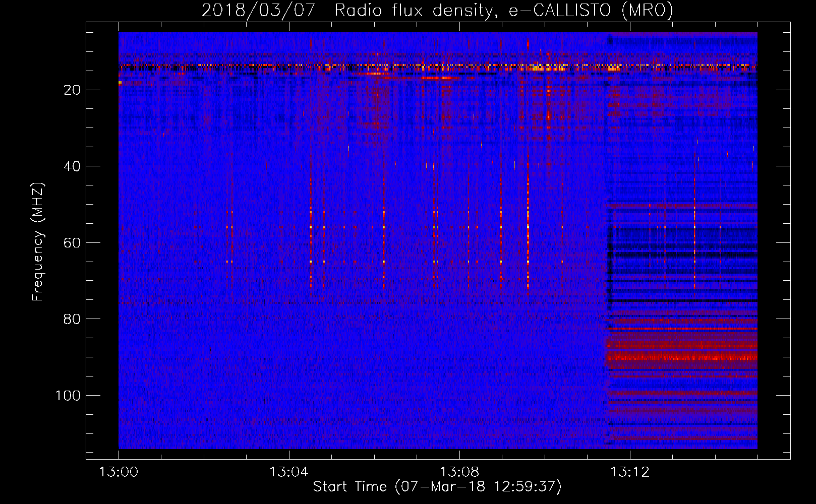Click the y-axis tick label '100'
The height and width of the screenshot is (504, 816).
68,396
